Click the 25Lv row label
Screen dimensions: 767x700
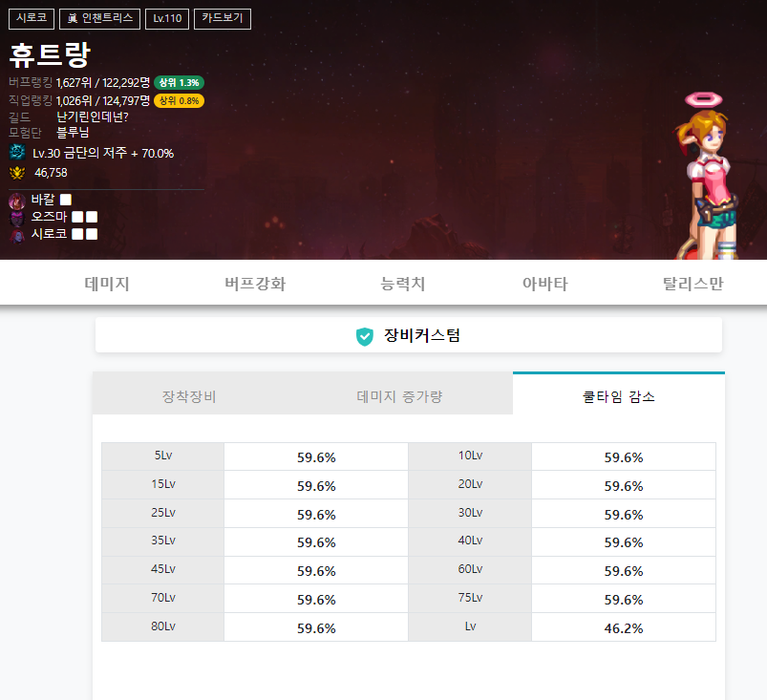tap(163, 512)
